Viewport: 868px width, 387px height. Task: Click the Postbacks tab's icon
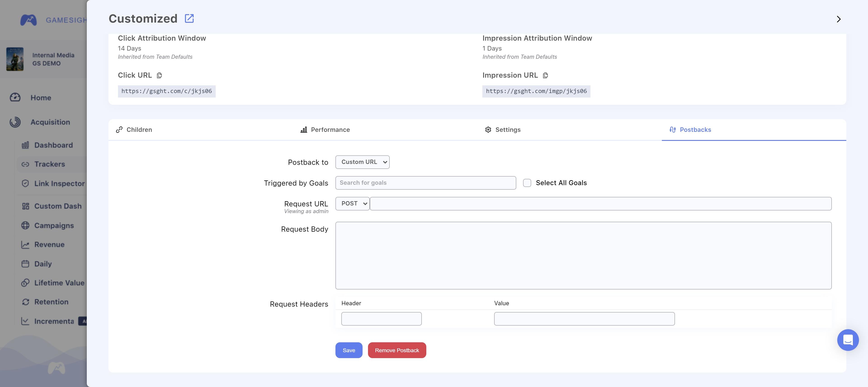(672, 130)
